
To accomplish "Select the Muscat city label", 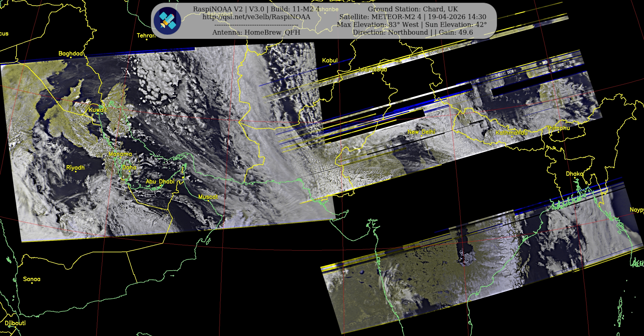I will point(208,197).
